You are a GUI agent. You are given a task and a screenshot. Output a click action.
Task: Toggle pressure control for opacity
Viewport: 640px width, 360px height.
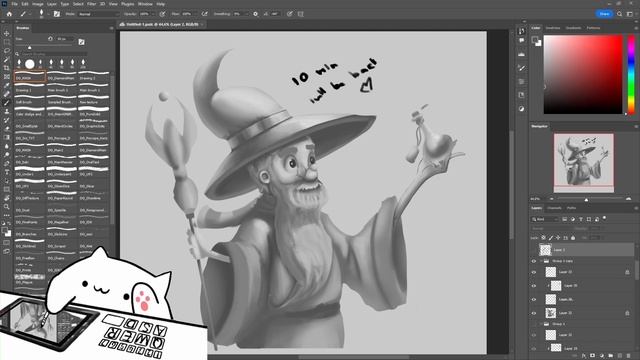[x=162, y=14]
